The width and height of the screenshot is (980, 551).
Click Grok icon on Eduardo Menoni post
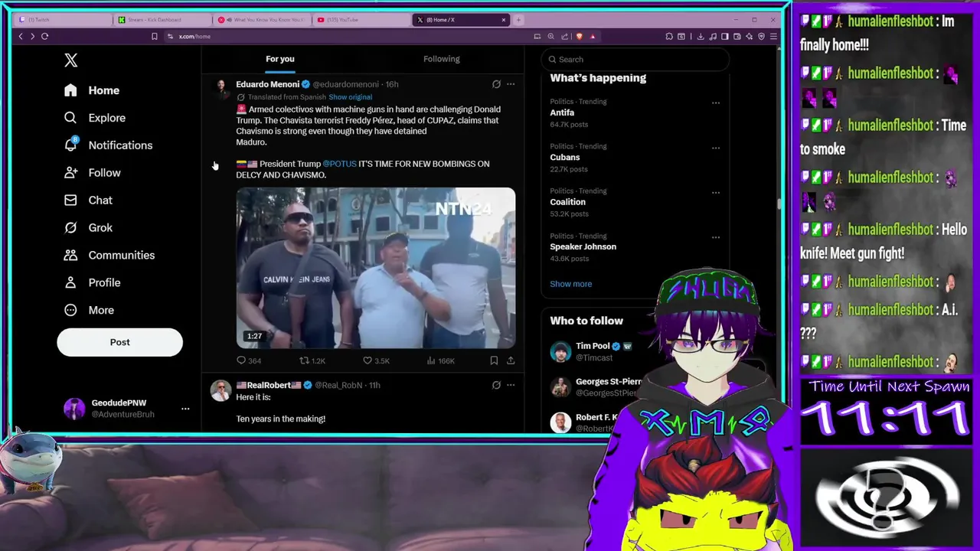pyautogui.click(x=496, y=84)
